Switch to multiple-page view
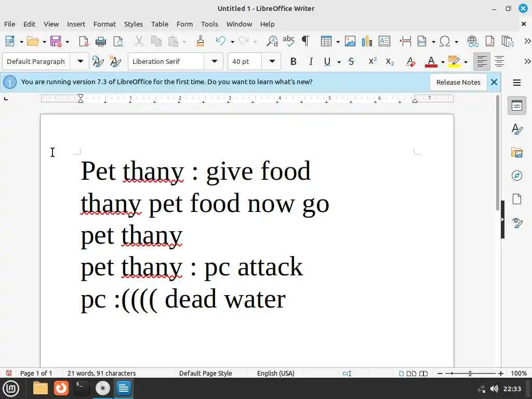The width and height of the screenshot is (532, 399). point(411,374)
